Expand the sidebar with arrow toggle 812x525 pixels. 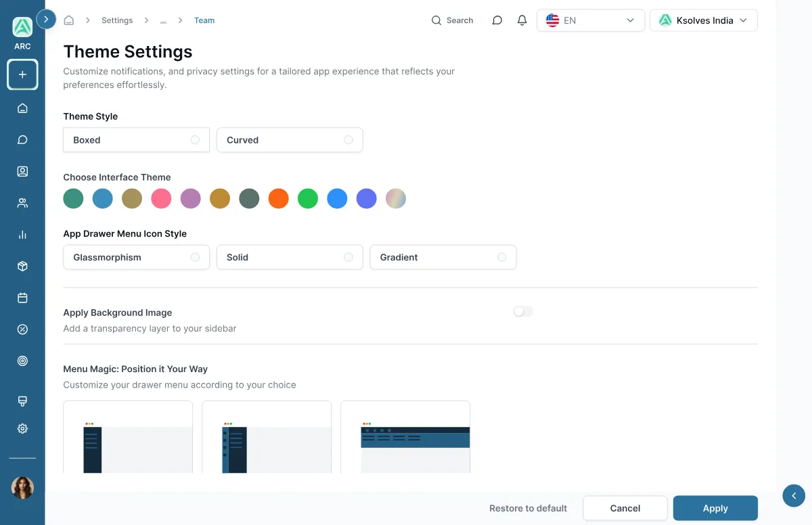[45, 19]
